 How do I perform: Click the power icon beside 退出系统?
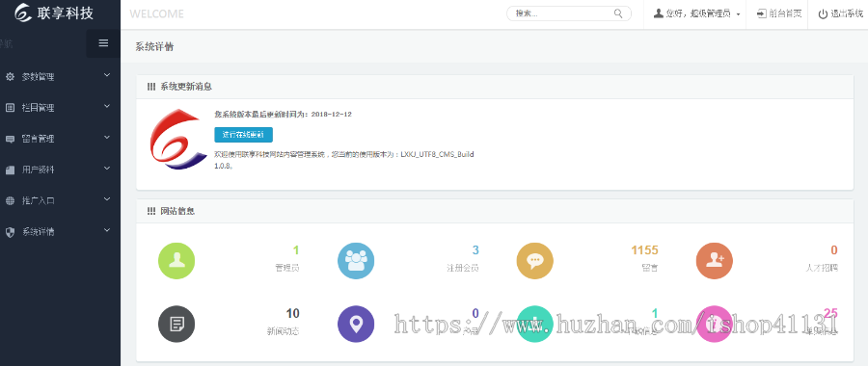point(824,14)
